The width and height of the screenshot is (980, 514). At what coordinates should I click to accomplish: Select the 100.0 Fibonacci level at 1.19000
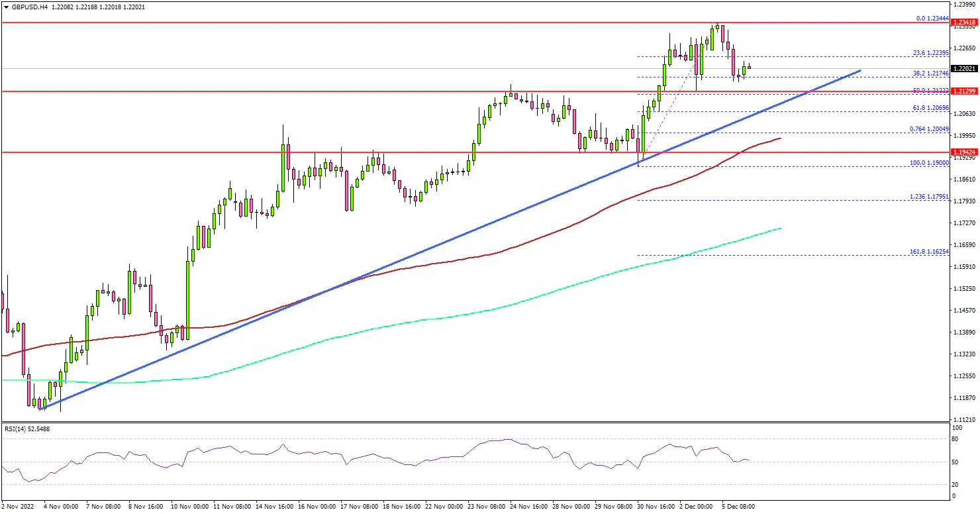point(929,162)
